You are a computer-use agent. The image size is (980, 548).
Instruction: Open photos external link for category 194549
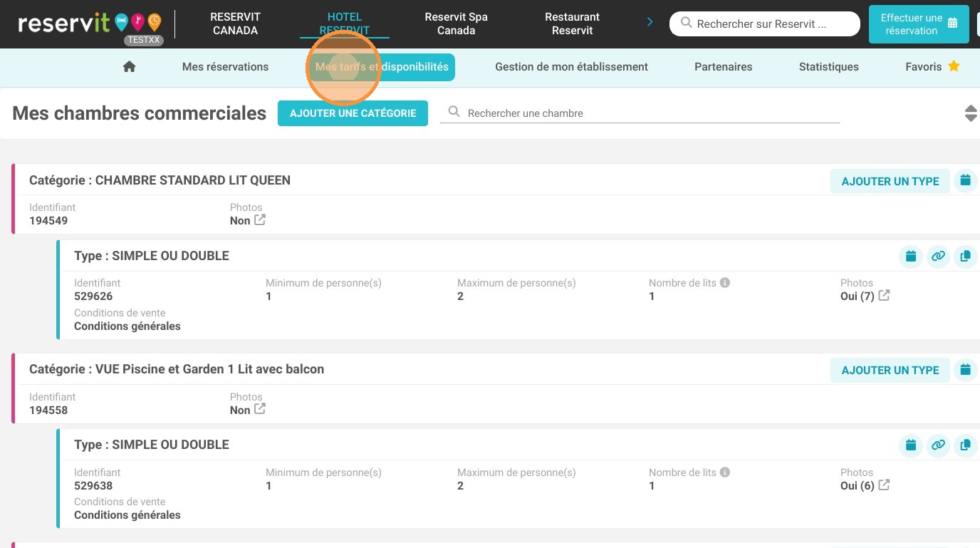tap(260, 219)
